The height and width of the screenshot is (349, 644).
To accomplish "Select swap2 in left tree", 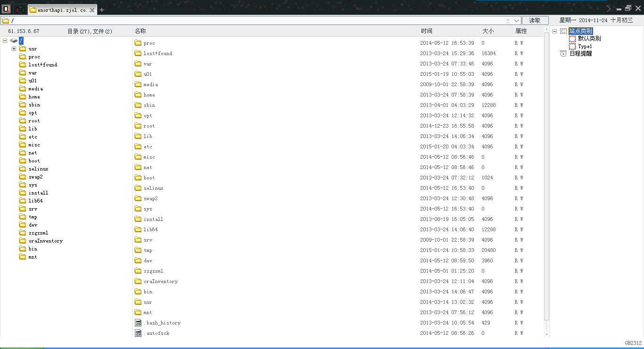I will 35,177.
